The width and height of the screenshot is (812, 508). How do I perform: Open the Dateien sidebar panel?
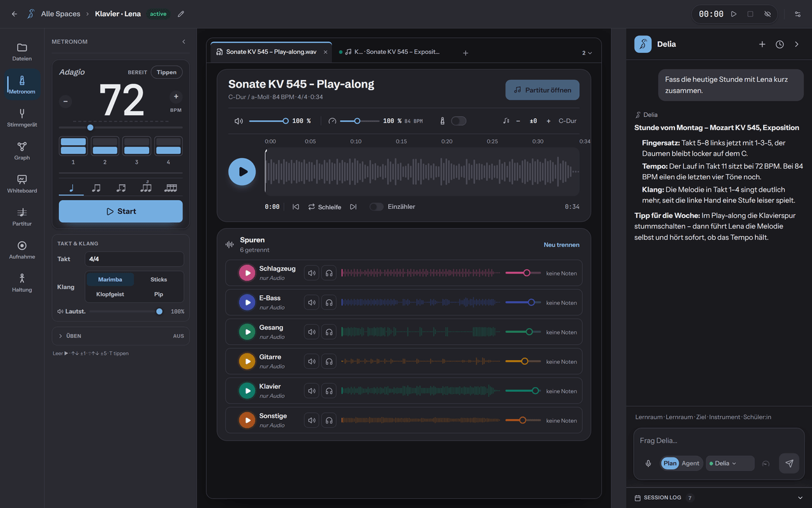point(22,51)
